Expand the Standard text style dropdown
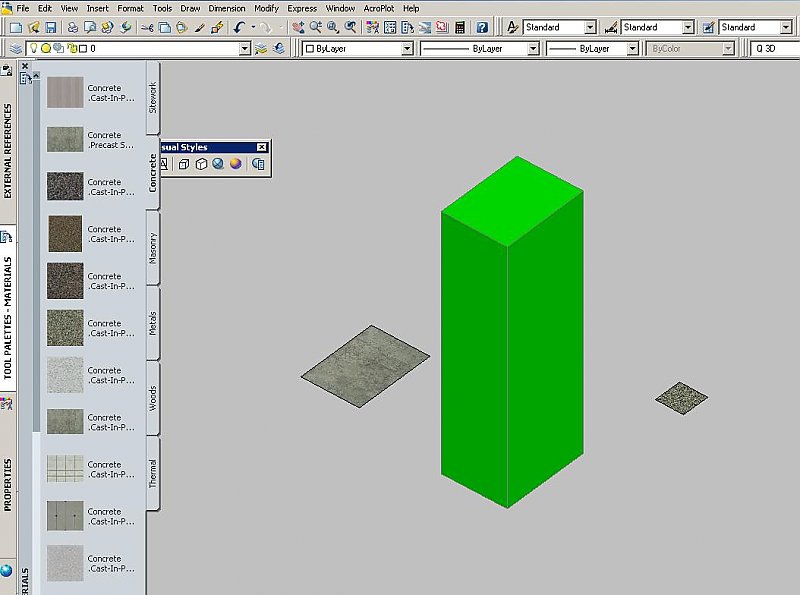800x595 pixels. click(x=590, y=27)
